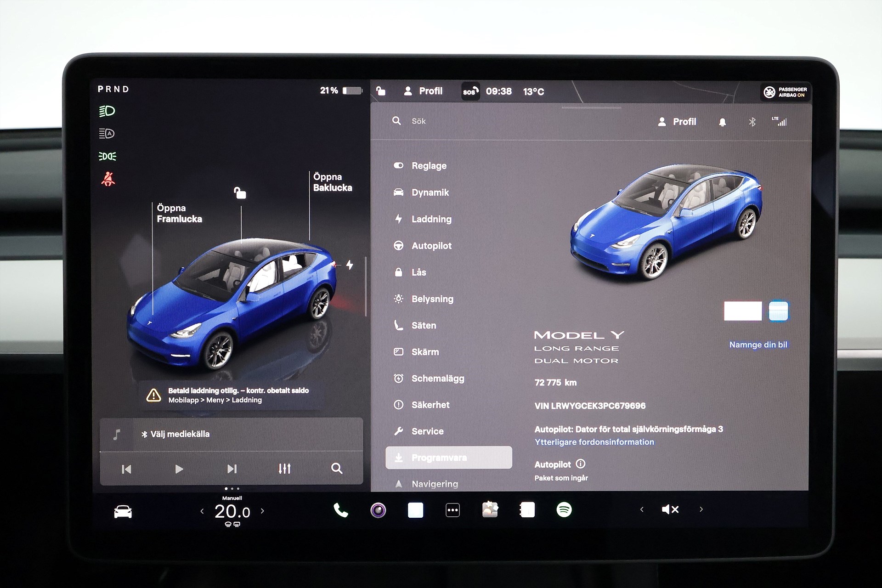Tap the car controls icon
The width and height of the screenshot is (882, 588).
pyautogui.click(x=123, y=511)
